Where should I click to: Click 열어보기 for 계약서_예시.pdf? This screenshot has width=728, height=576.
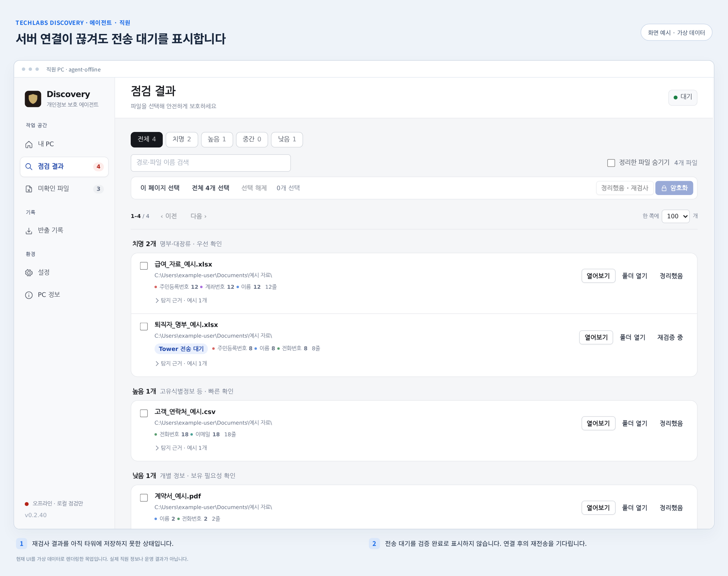pos(598,508)
